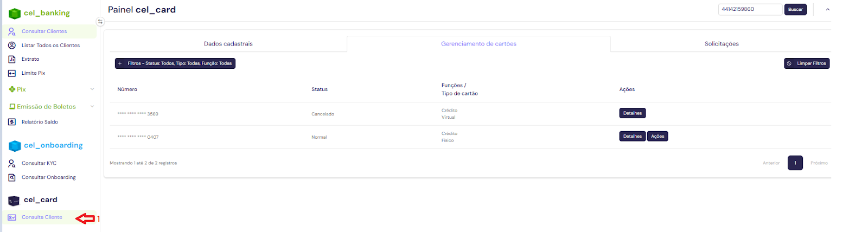Image resolution: width=868 pixels, height=232 pixels.
Task: Click the Crédito Físico card type cell
Action: click(x=449, y=137)
